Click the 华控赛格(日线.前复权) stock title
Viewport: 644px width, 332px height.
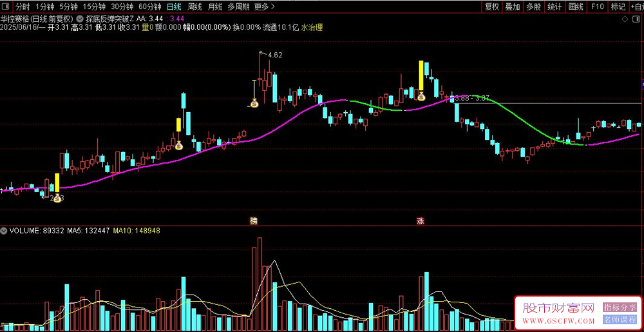37,19
